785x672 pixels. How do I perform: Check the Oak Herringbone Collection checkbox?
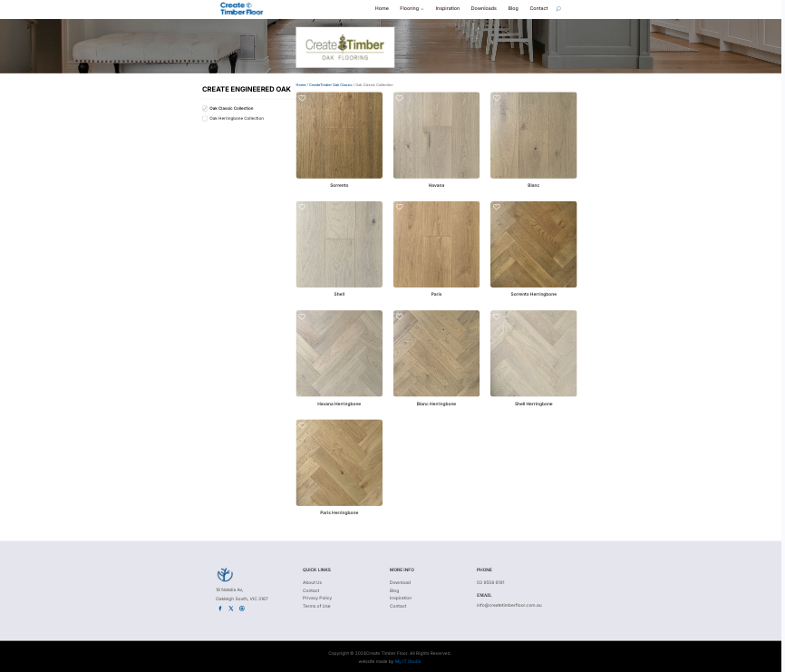coord(205,119)
